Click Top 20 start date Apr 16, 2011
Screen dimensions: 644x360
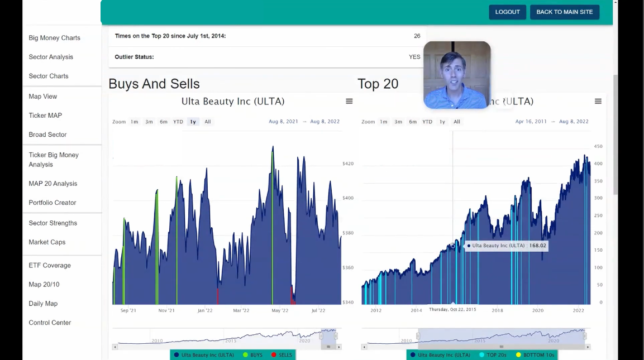531,122
